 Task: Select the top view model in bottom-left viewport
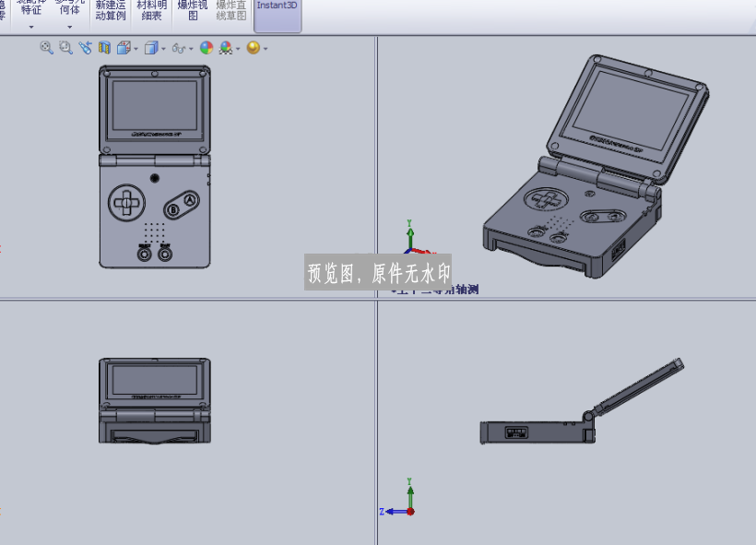click(155, 400)
